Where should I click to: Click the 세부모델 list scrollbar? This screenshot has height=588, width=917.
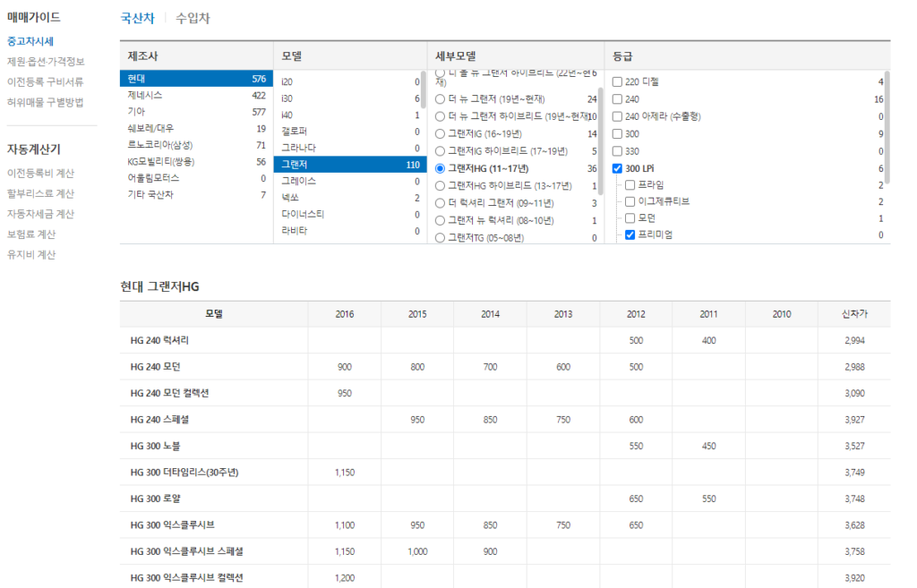pyautogui.click(x=600, y=116)
